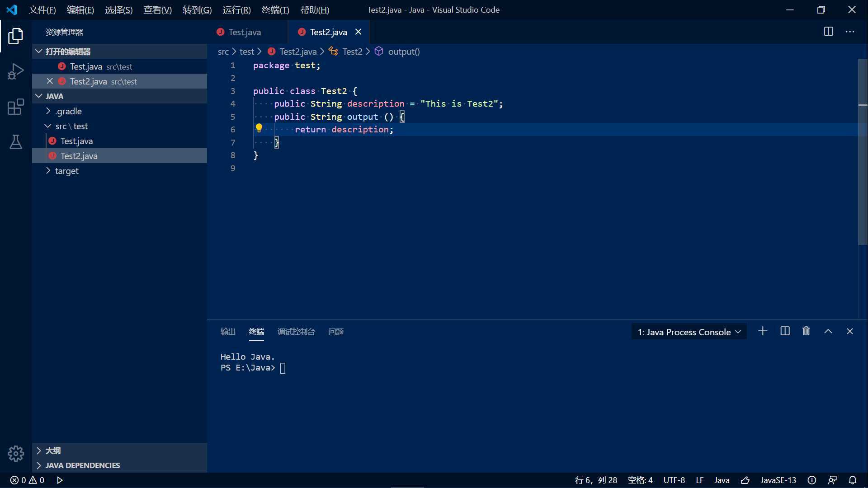Viewport: 868px width, 488px height.
Task: Select Test2.java in the file tree
Action: point(120,155)
